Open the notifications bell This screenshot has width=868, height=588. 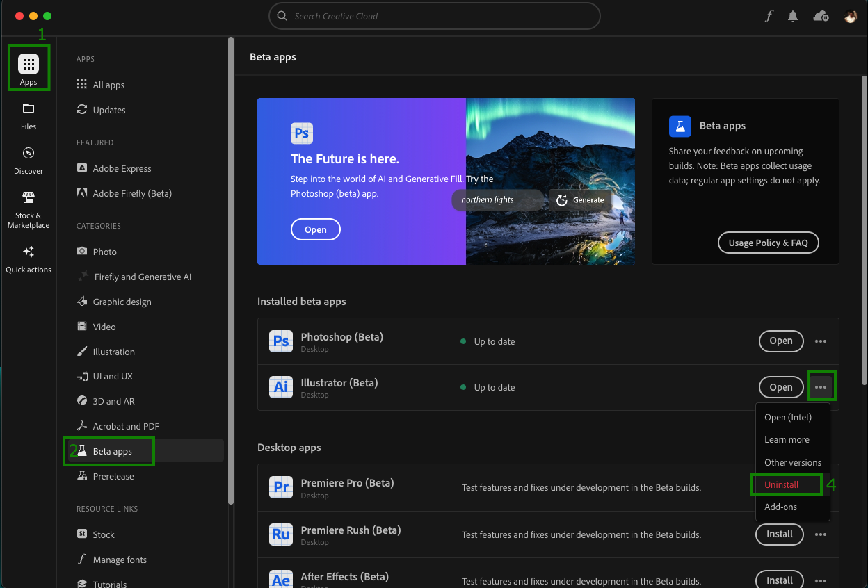click(793, 17)
